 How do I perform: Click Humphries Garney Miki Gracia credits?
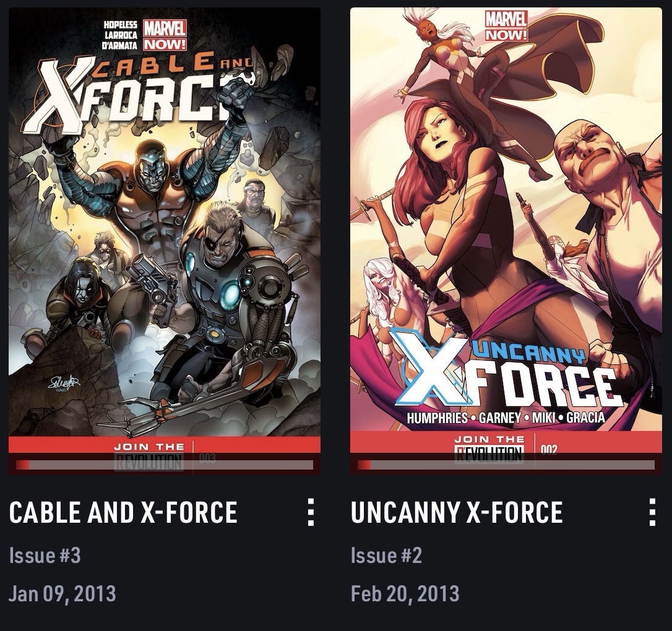pos(506,417)
